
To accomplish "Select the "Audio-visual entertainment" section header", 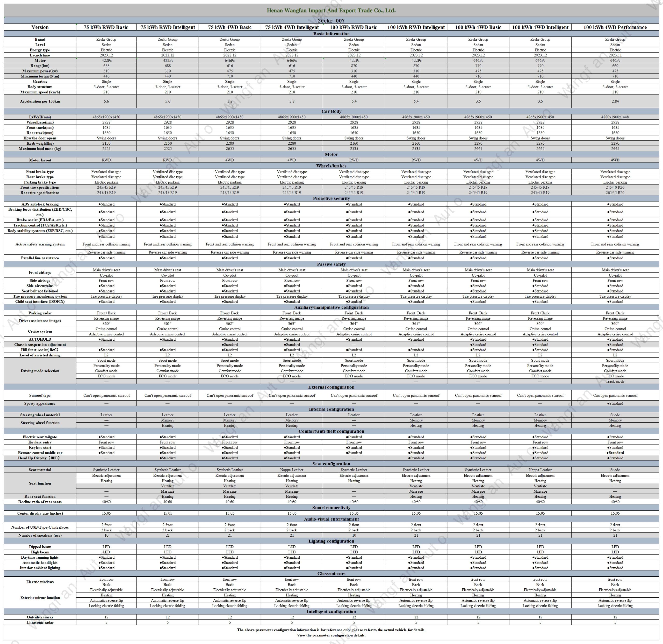I will point(331,519).
